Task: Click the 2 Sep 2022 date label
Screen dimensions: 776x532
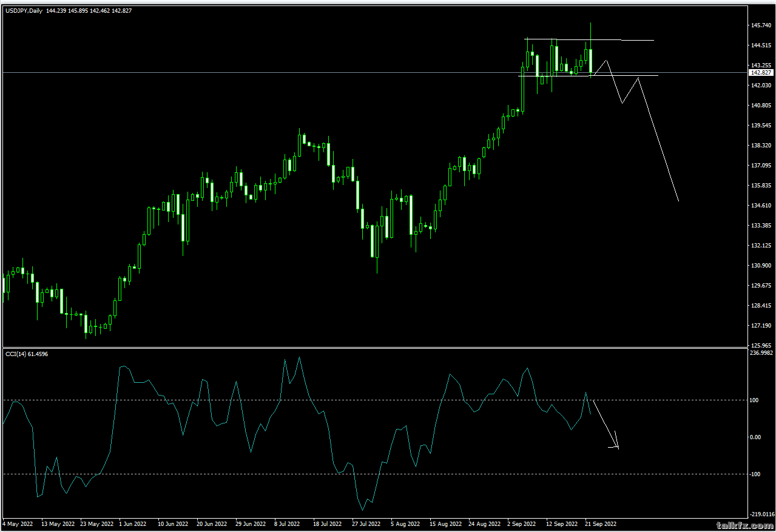Action: [x=522, y=524]
